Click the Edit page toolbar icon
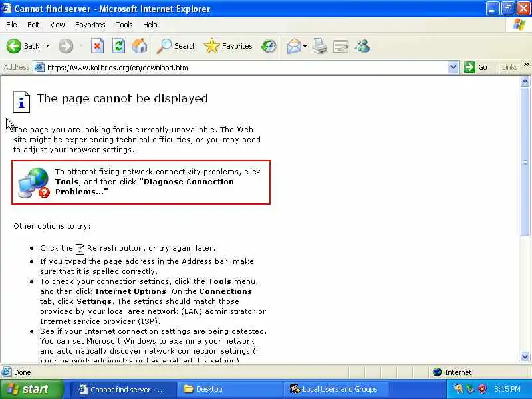Viewport: 532px width, 399px height. click(341, 46)
